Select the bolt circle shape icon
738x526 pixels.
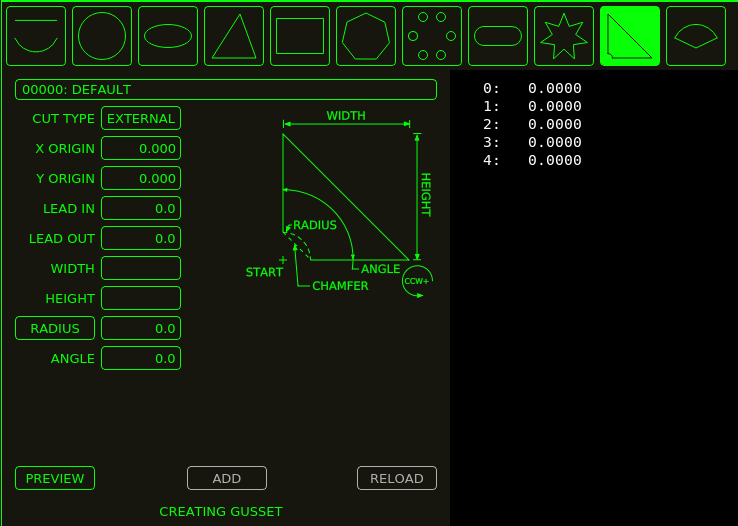point(432,36)
